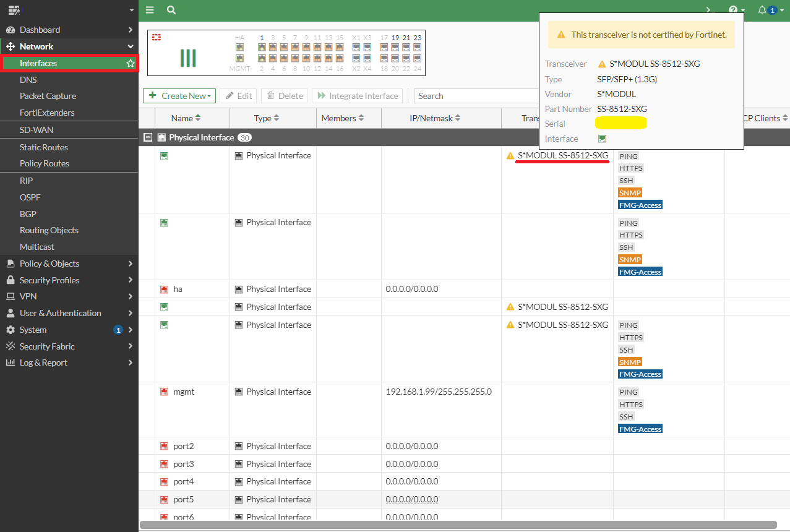Select faceplate port 15

tap(340, 47)
